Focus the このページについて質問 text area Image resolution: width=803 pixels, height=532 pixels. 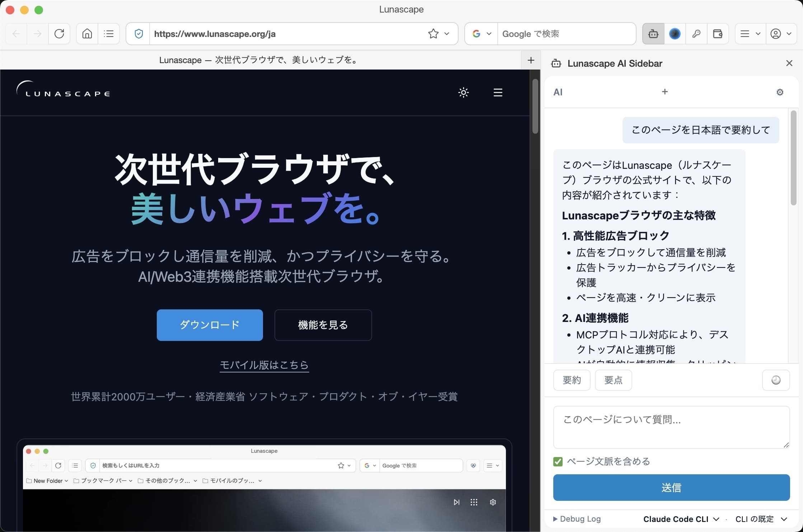(671, 427)
